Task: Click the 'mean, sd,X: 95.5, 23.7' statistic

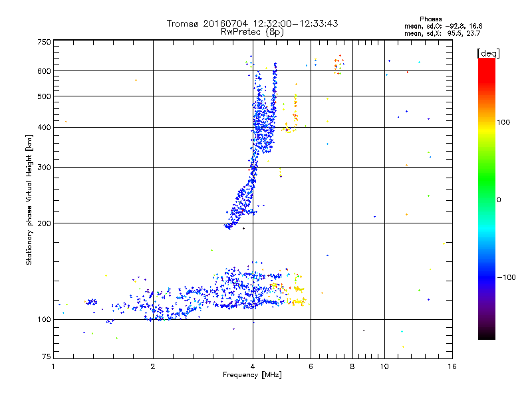Action: point(442,33)
